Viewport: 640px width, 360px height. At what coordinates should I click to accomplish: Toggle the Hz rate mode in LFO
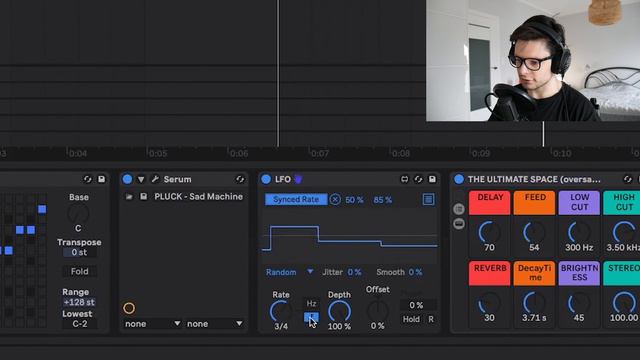tap(311, 304)
